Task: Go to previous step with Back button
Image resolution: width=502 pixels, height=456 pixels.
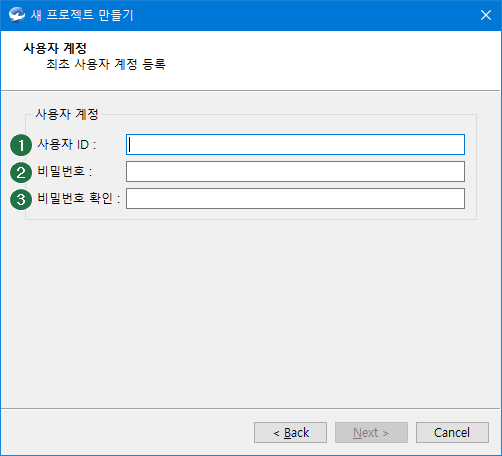Action: click(x=290, y=433)
